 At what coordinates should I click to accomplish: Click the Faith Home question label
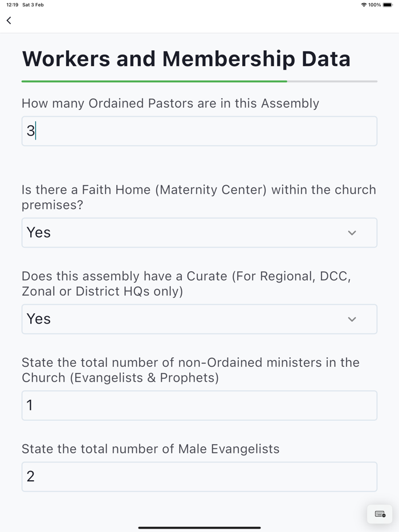(199, 197)
